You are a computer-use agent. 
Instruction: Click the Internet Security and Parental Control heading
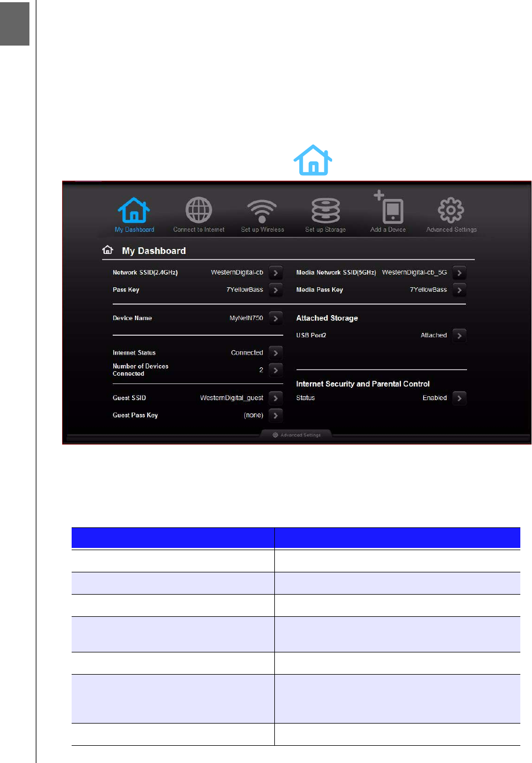pyautogui.click(x=363, y=384)
